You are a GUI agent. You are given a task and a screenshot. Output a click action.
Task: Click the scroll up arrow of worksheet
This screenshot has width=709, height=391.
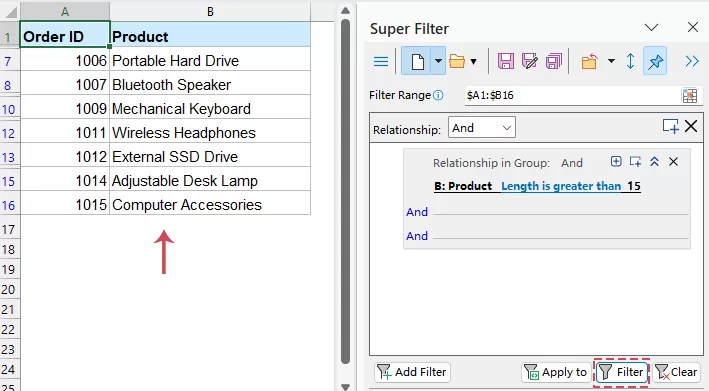click(345, 10)
